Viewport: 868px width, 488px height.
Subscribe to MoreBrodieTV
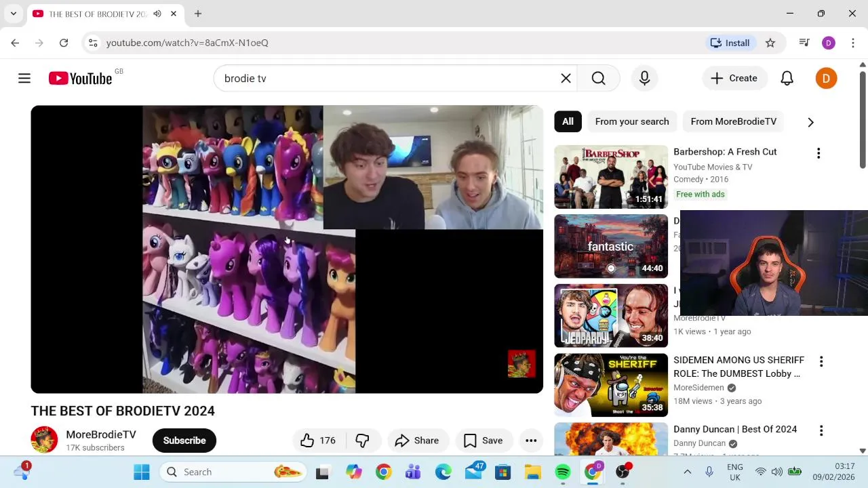(x=184, y=441)
